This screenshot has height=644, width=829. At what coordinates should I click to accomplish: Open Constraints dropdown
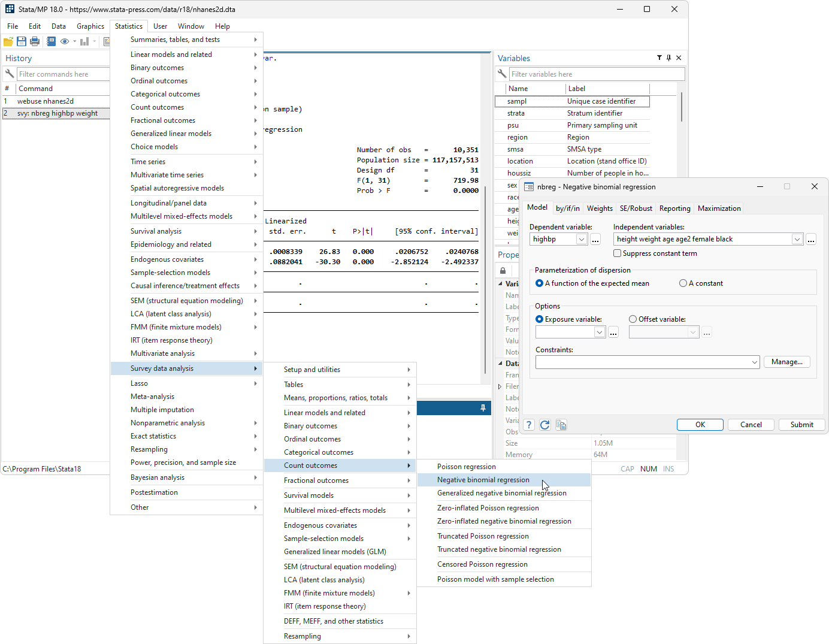754,362
